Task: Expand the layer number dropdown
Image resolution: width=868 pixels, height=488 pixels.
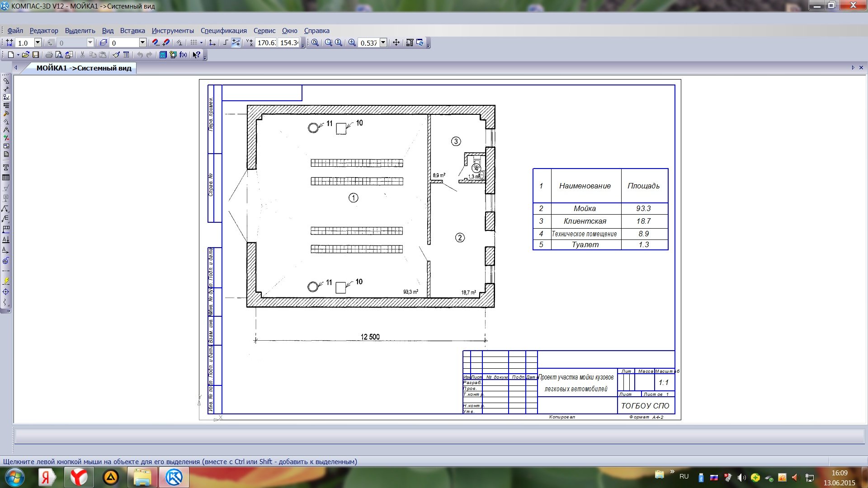Action: pos(142,42)
